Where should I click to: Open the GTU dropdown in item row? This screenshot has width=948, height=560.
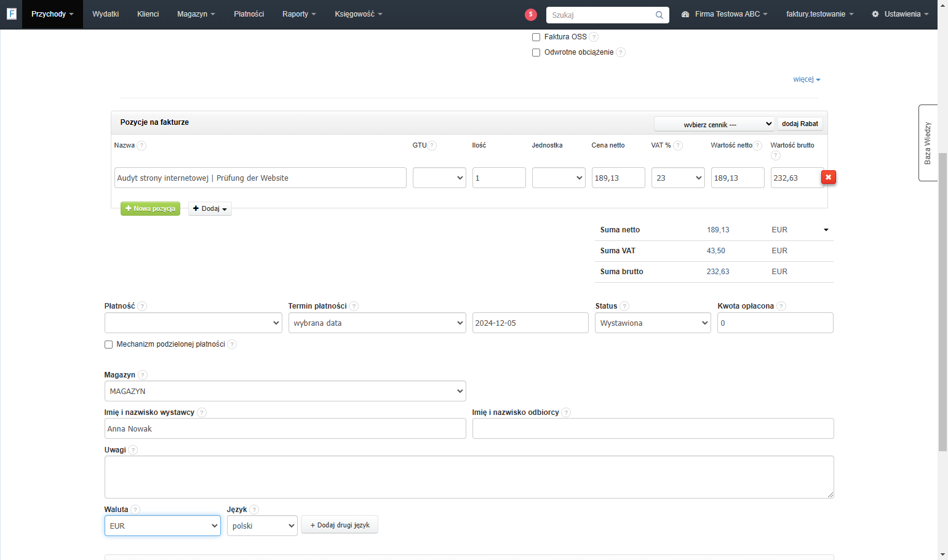pyautogui.click(x=439, y=178)
